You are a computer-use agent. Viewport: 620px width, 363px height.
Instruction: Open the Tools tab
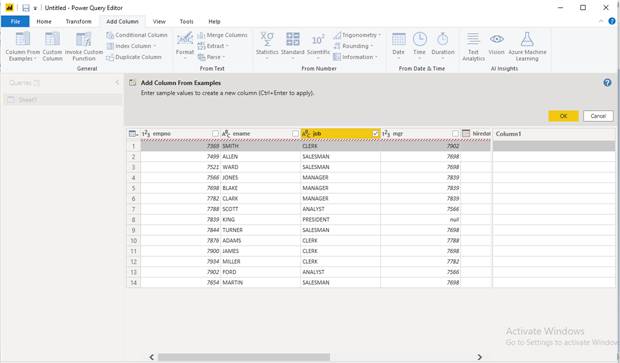[186, 21]
